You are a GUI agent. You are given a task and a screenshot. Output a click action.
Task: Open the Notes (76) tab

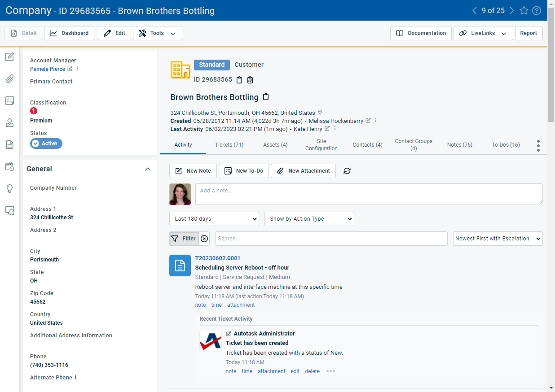click(x=460, y=145)
